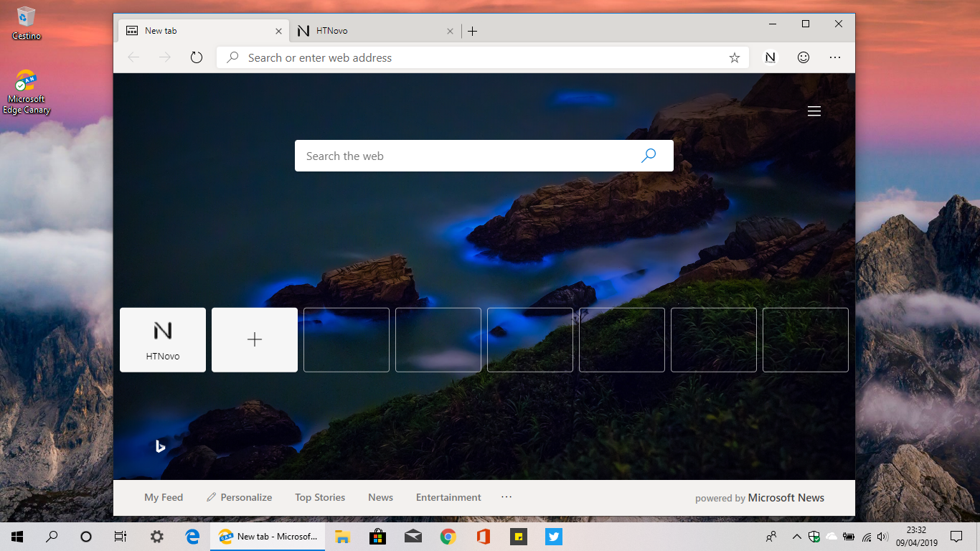Open Twitter from the taskbar
980x551 pixels.
pos(553,536)
